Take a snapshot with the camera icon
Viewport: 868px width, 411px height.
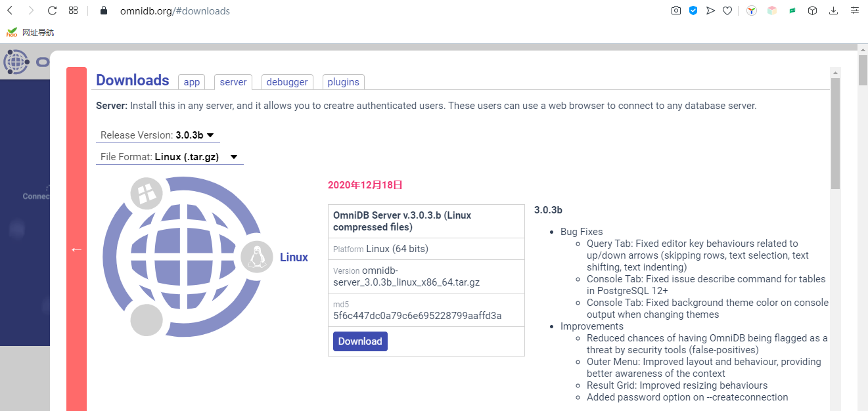(675, 11)
